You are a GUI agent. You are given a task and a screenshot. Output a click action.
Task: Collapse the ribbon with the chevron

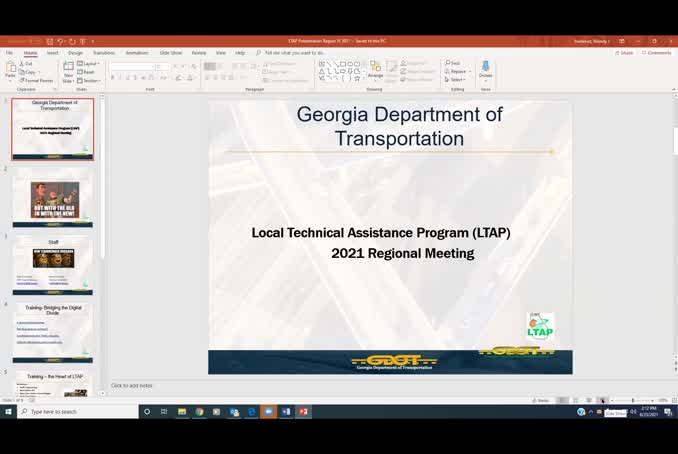(674, 89)
